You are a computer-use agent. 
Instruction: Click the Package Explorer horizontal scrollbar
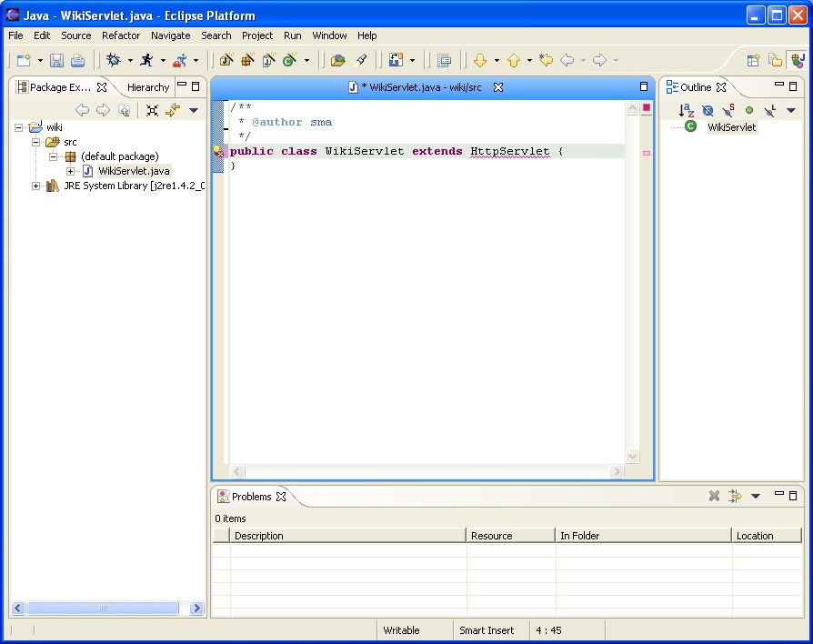coord(102,609)
